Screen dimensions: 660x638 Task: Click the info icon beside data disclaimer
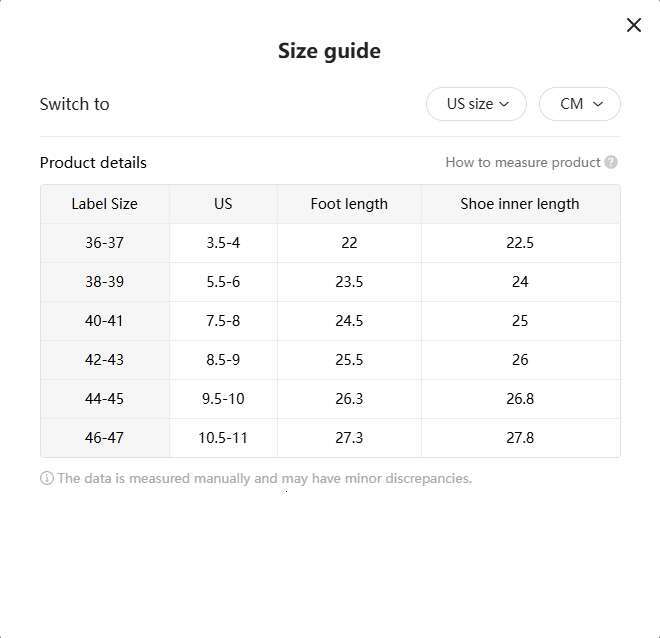click(47, 478)
